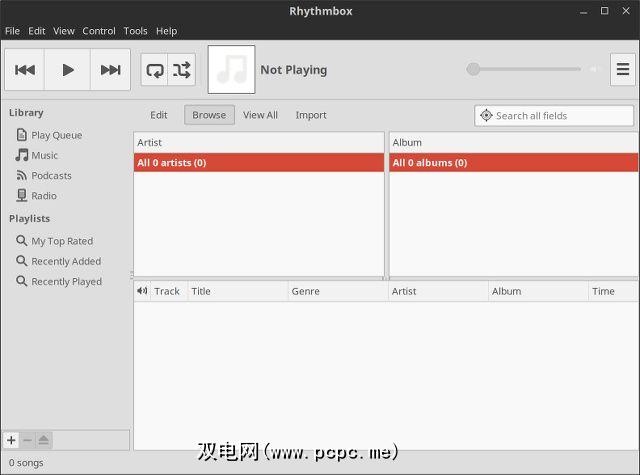Toggle the Shuffle mode button

[182, 70]
